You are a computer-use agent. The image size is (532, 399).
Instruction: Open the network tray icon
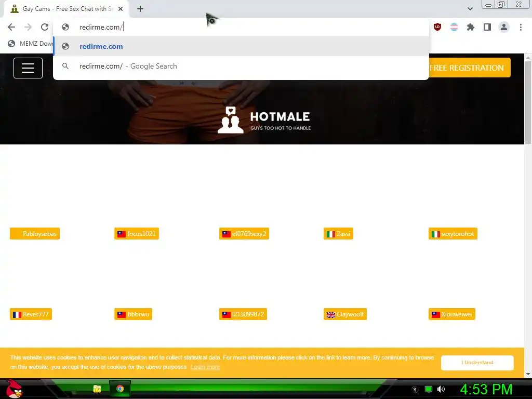429,389
